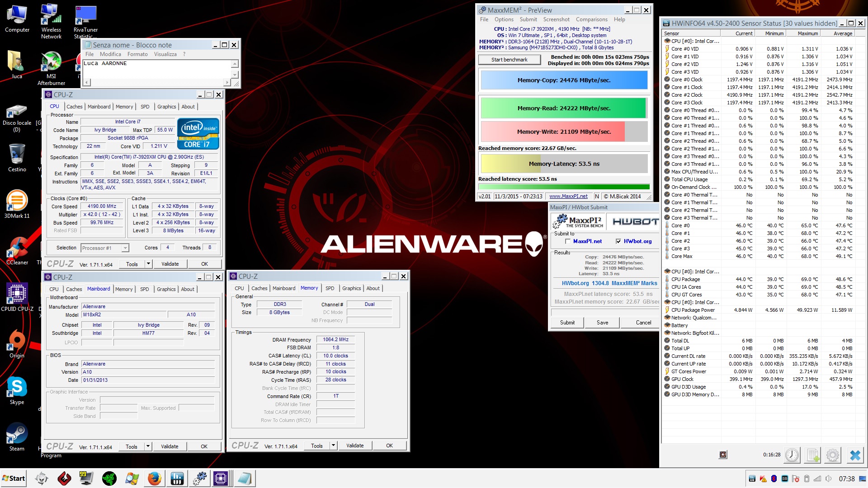
Task: Open the MSI Afterburner desktop shortcut
Action: coord(51,68)
